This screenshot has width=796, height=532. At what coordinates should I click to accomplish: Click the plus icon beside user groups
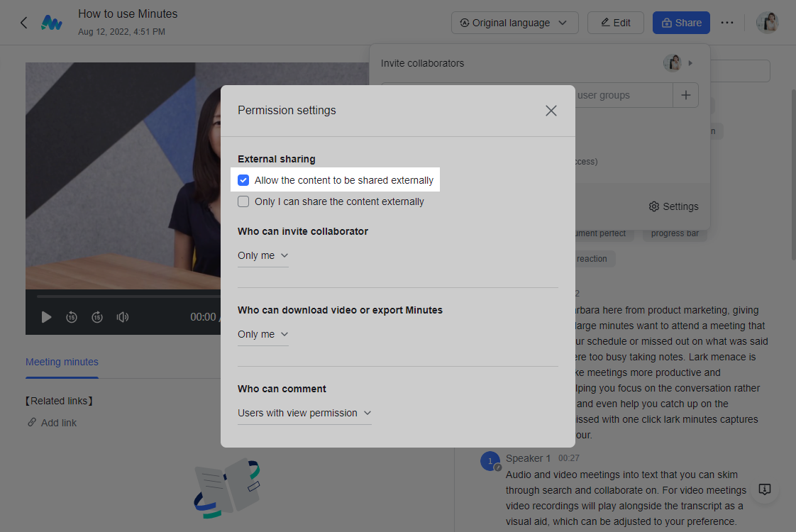point(685,95)
